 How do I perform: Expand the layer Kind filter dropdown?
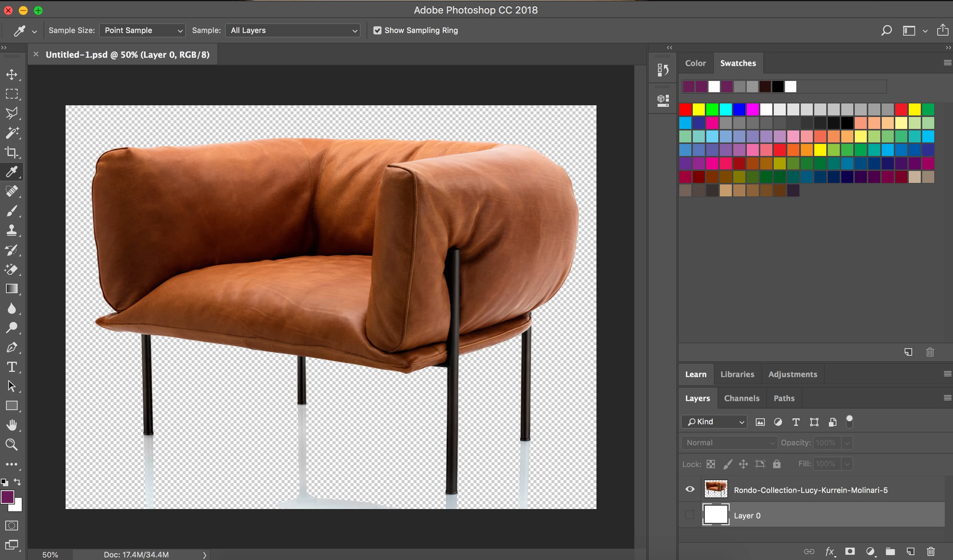click(713, 422)
